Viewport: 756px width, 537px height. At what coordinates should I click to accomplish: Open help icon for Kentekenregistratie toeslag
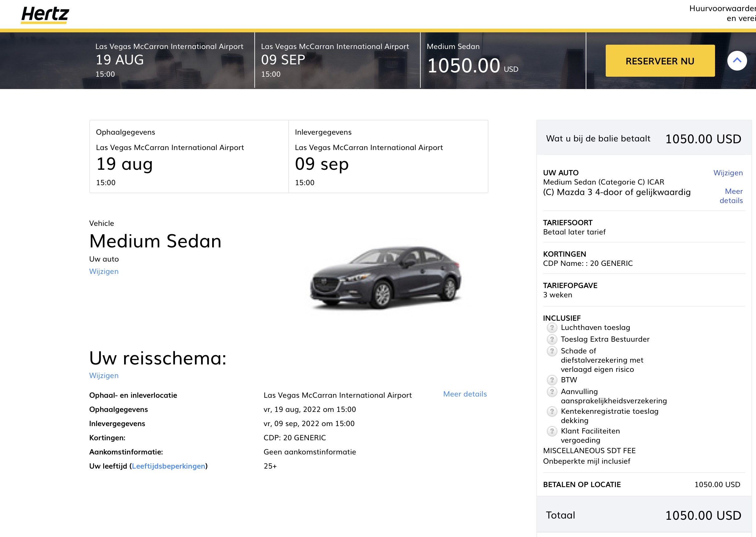[x=552, y=411]
